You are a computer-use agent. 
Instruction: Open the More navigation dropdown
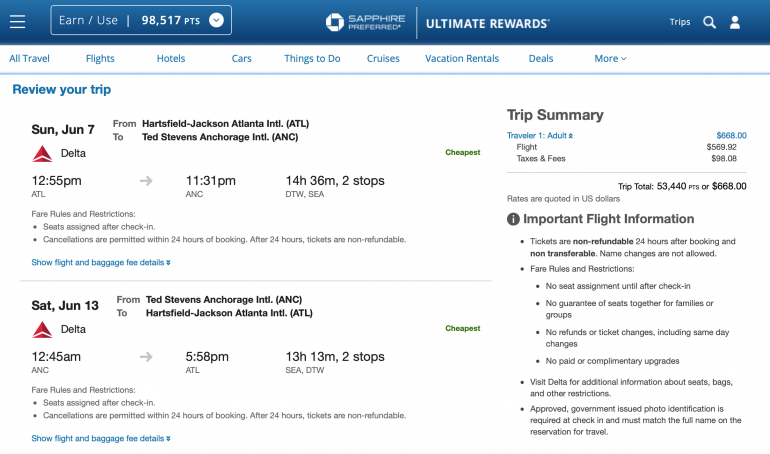[x=610, y=59]
